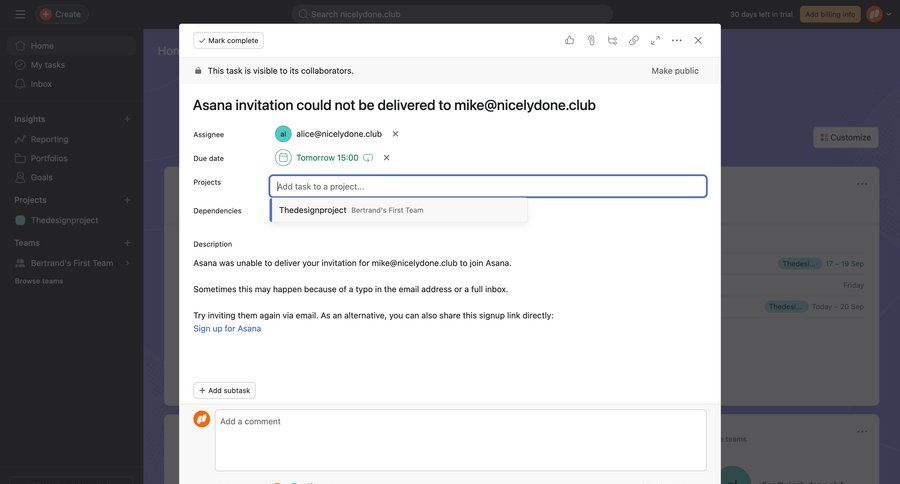Open Bertrand's First Team in sidebar

[71, 263]
